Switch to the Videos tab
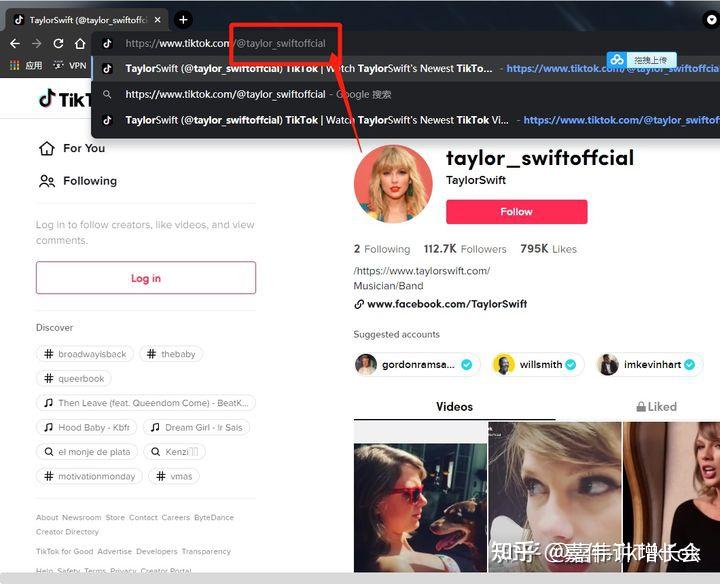 pos(455,407)
